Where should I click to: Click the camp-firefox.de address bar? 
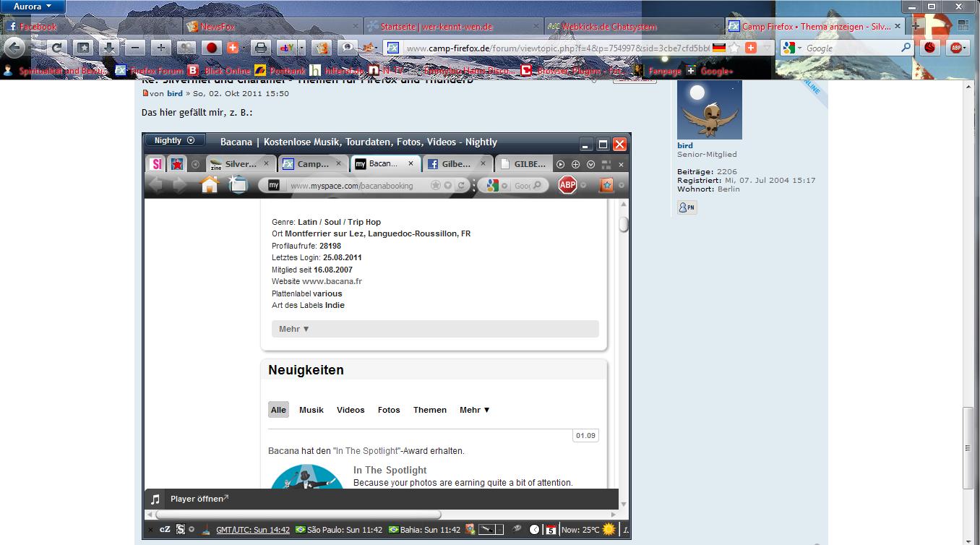556,48
